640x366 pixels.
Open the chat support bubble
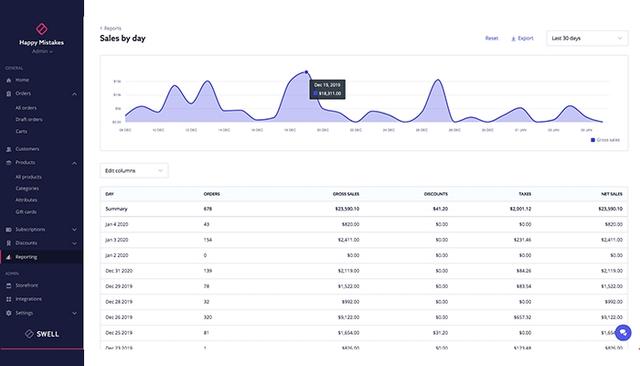pos(623,333)
